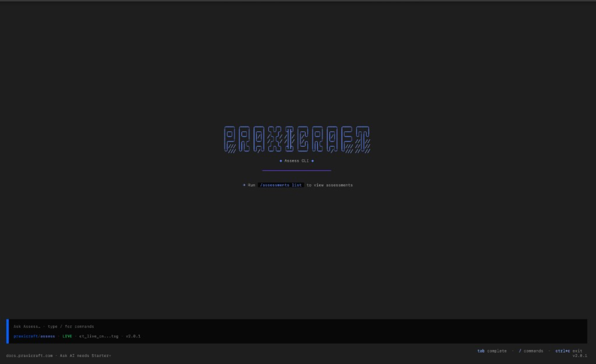Click the green LIVE environment indicator

[67, 336]
